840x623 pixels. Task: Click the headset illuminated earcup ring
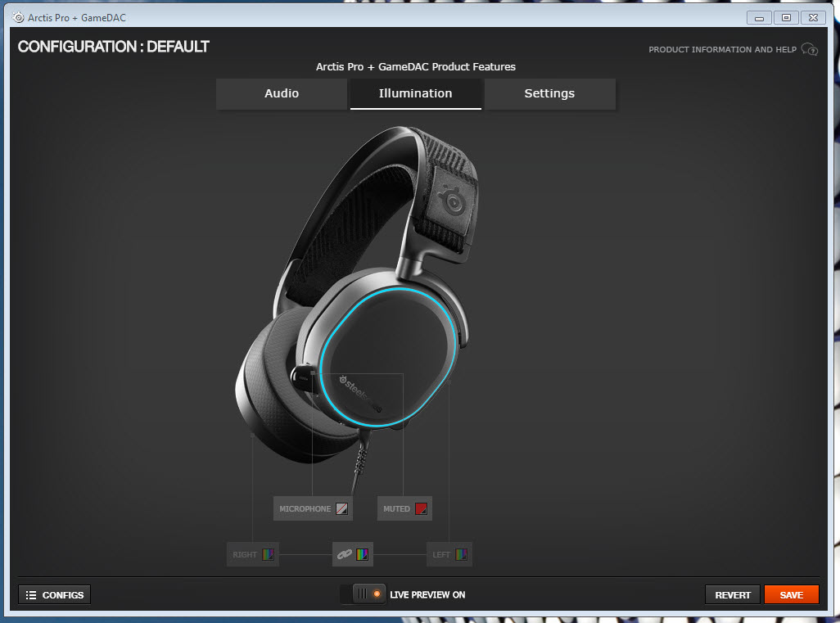(388, 357)
